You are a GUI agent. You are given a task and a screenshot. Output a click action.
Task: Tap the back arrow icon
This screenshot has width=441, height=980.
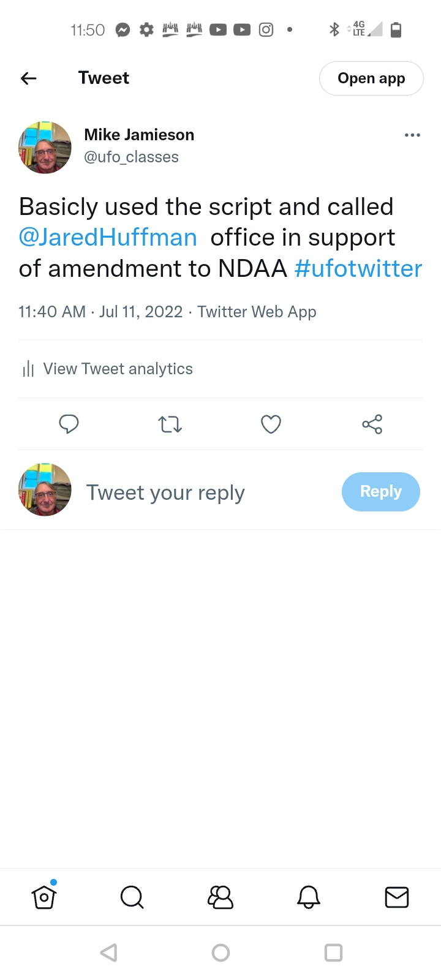29,78
